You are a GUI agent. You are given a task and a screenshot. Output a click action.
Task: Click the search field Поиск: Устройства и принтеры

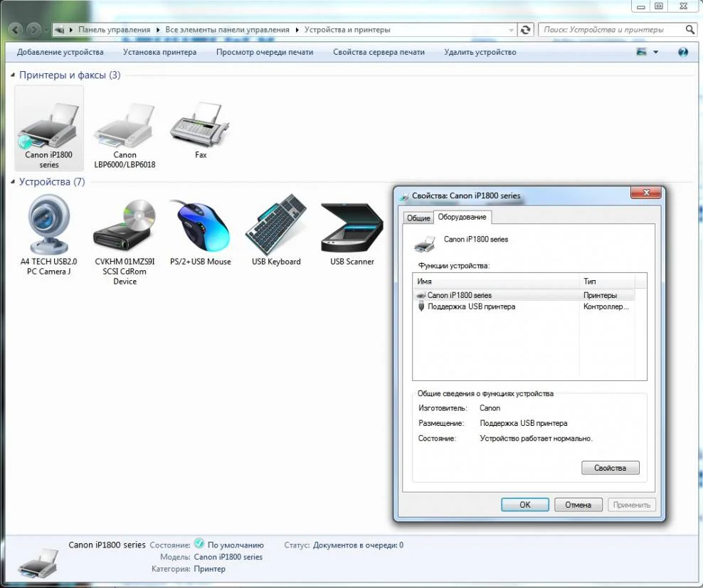click(611, 30)
